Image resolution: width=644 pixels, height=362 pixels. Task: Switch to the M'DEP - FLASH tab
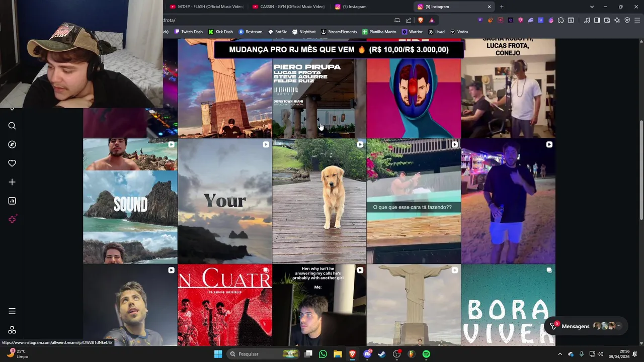click(x=206, y=7)
